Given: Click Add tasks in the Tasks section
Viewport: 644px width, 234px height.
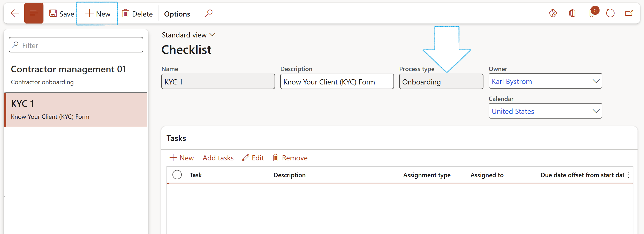Looking at the screenshot, I should click(x=218, y=158).
